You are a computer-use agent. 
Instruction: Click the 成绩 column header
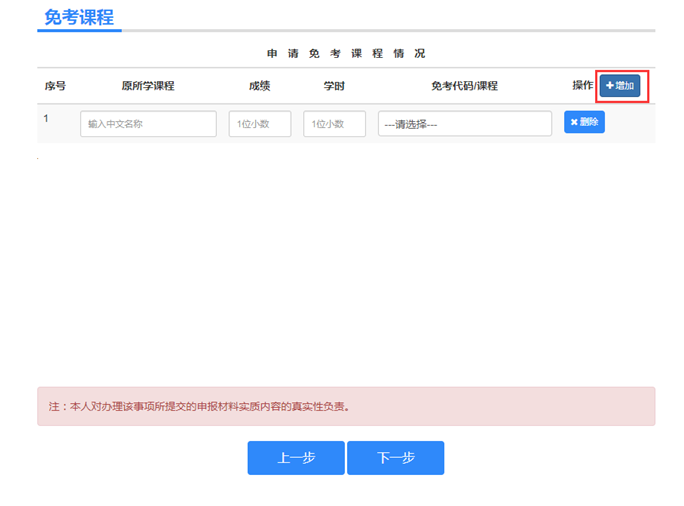click(260, 86)
